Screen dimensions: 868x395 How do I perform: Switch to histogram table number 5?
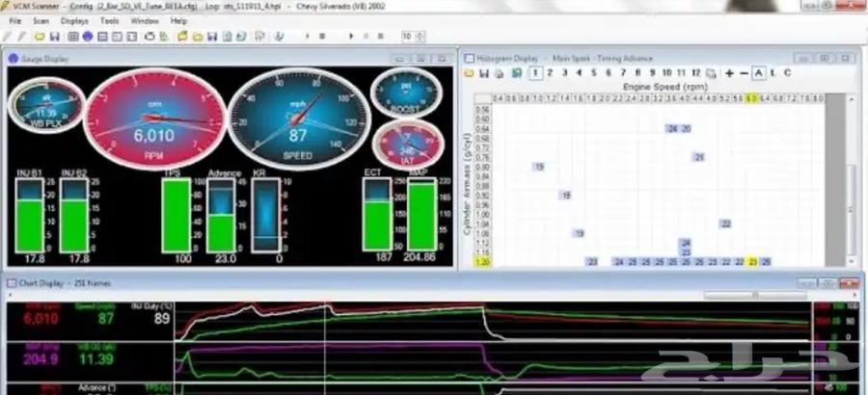point(595,72)
